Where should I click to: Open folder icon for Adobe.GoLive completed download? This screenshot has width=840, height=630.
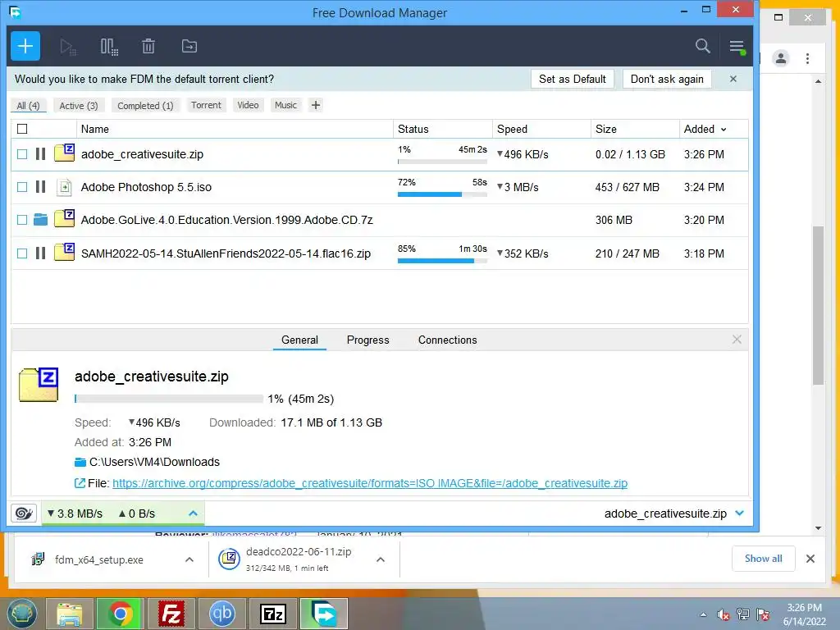point(41,220)
